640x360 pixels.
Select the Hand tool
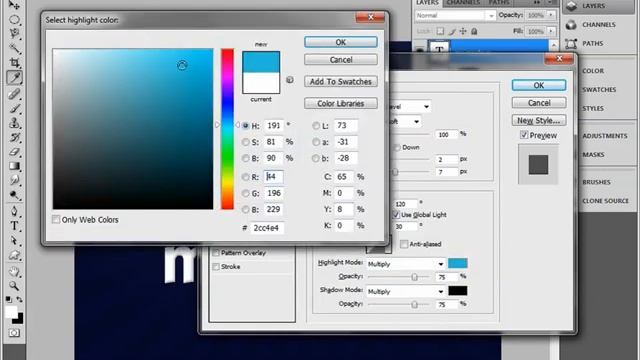pyautogui.click(x=14, y=271)
